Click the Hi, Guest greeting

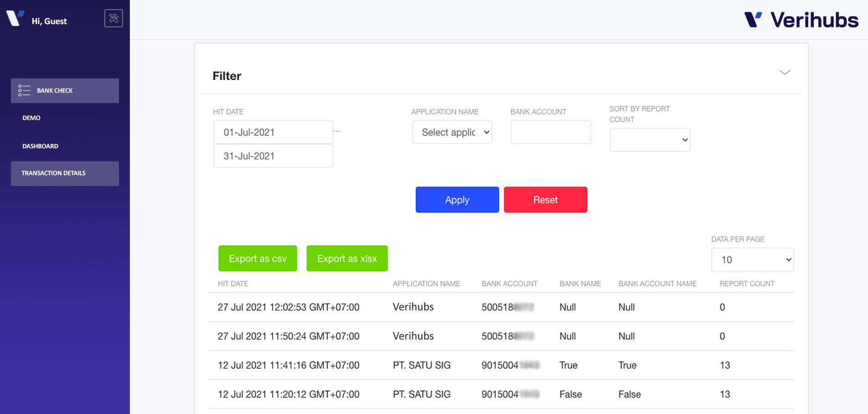pyautogui.click(x=49, y=21)
